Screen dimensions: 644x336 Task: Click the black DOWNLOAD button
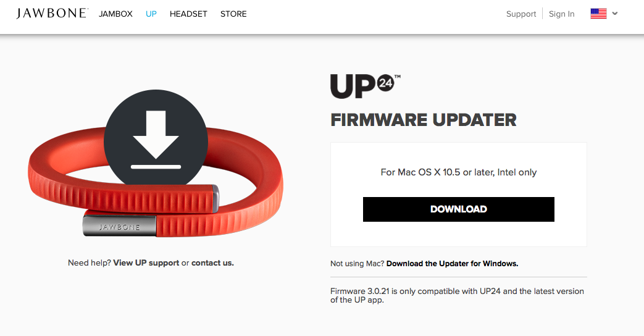tap(458, 209)
